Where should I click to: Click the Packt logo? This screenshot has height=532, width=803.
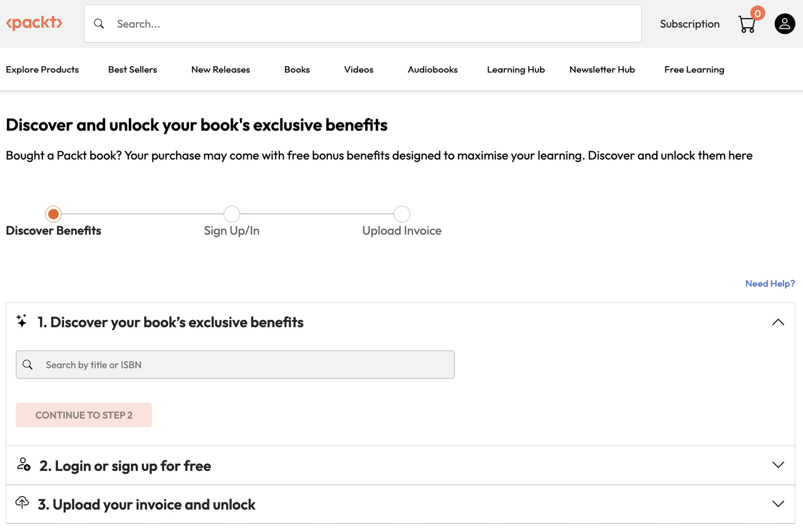point(34,23)
